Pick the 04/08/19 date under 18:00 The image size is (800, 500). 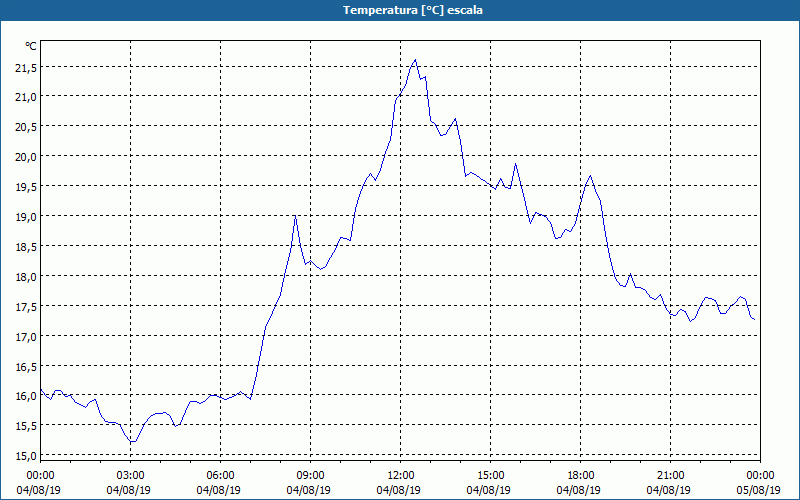point(579,490)
